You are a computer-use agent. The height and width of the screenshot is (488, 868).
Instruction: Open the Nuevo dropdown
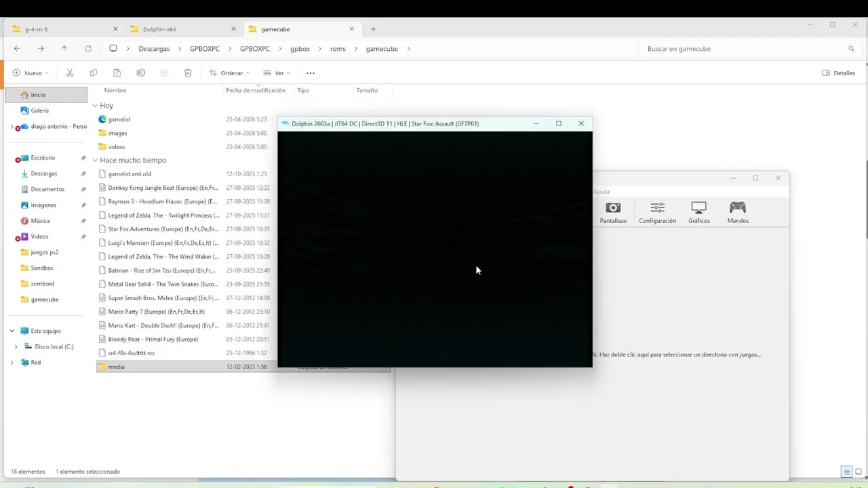point(31,73)
